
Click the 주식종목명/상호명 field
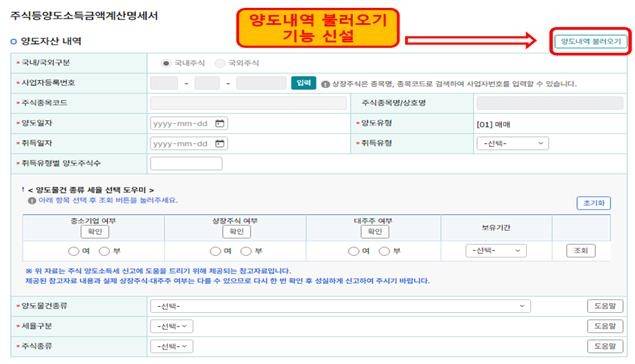(x=550, y=103)
